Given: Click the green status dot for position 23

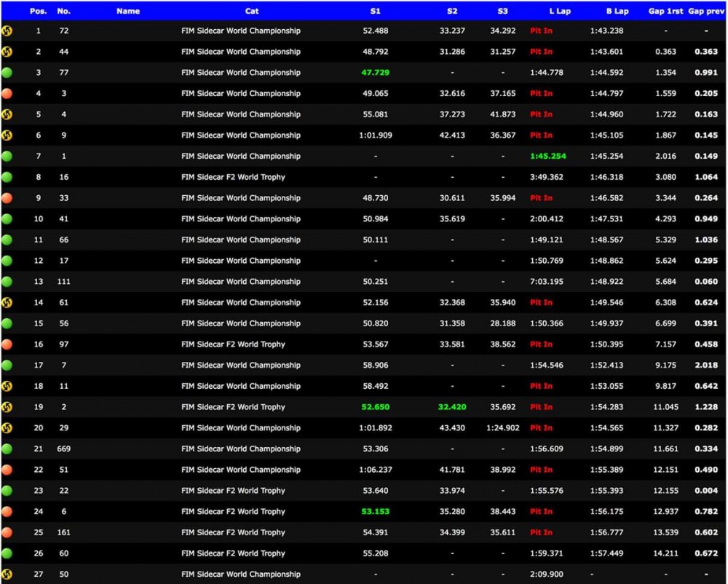Looking at the screenshot, I should pos(7,491).
